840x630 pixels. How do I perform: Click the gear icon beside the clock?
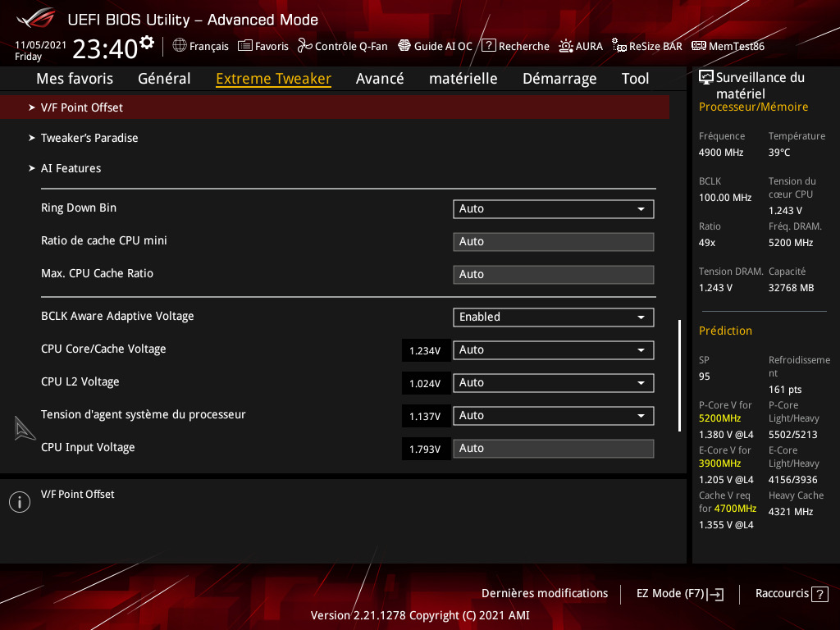(147, 42)
